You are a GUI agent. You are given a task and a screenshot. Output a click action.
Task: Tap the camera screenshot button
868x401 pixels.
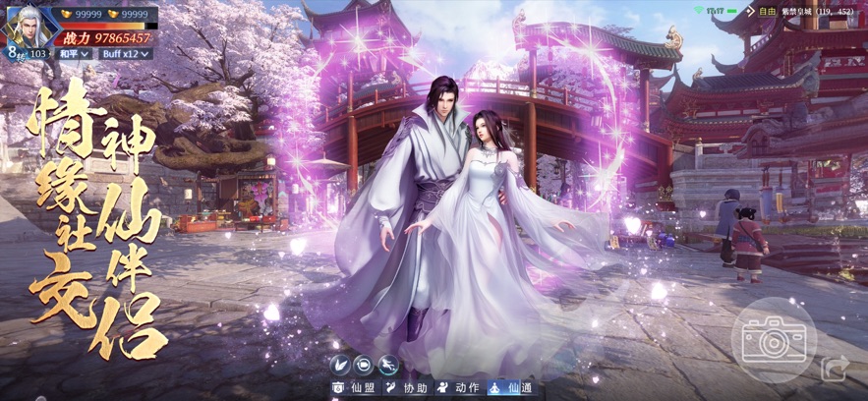tap(774, 340)
